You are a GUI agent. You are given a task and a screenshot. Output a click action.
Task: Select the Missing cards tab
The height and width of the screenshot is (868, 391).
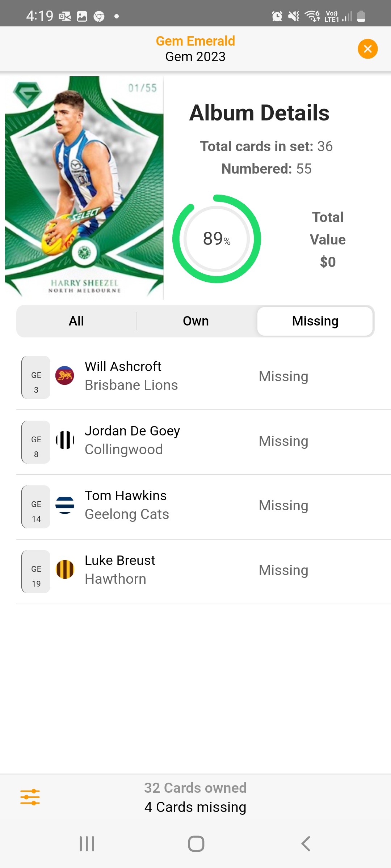[315, 321]
